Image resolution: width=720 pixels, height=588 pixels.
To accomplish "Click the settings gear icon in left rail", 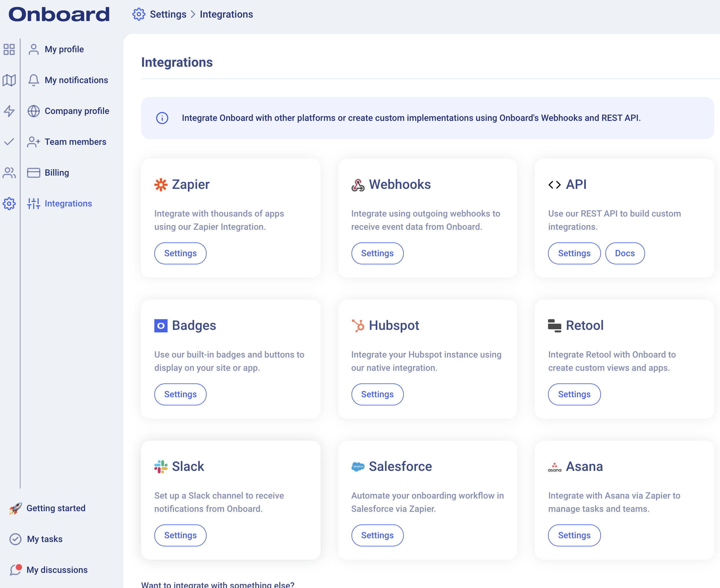I will tap(9, 204).
